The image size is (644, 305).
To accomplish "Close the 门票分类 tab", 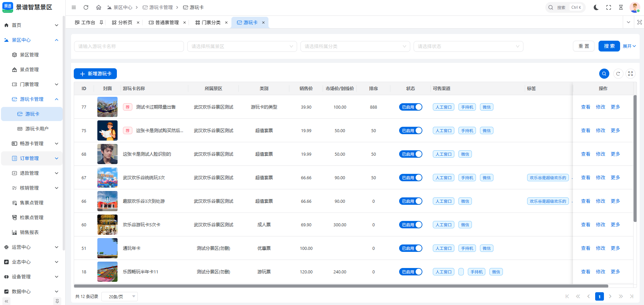I will click(x=226, y=23).
